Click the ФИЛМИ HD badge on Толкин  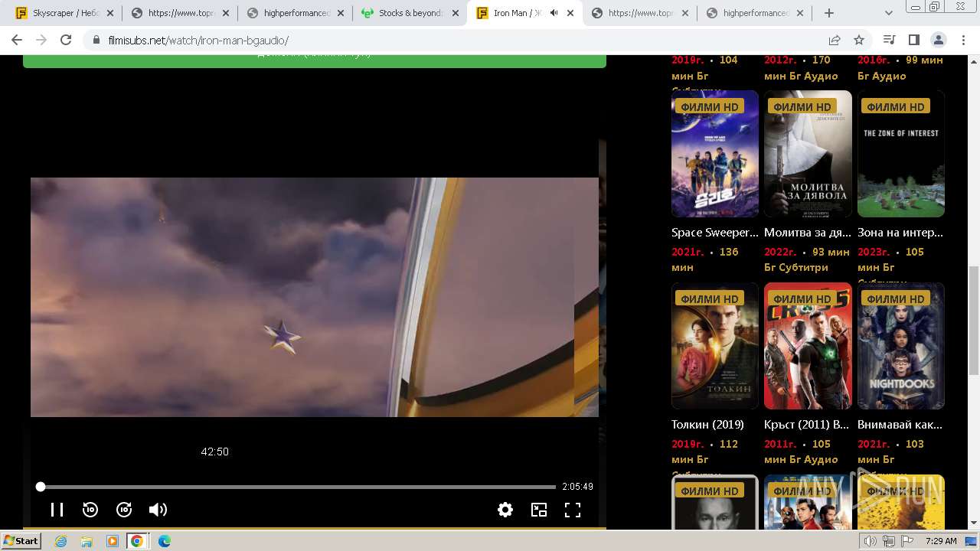point(710,298)
